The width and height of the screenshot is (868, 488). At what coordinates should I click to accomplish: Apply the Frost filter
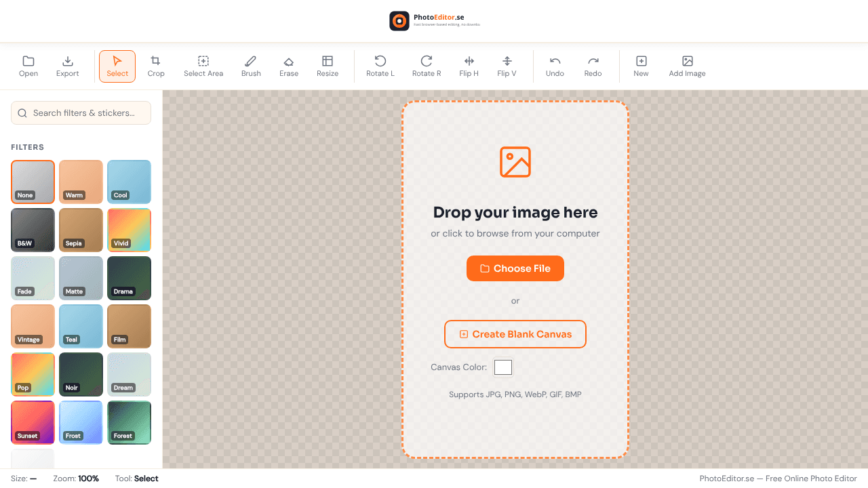(81, 422)
